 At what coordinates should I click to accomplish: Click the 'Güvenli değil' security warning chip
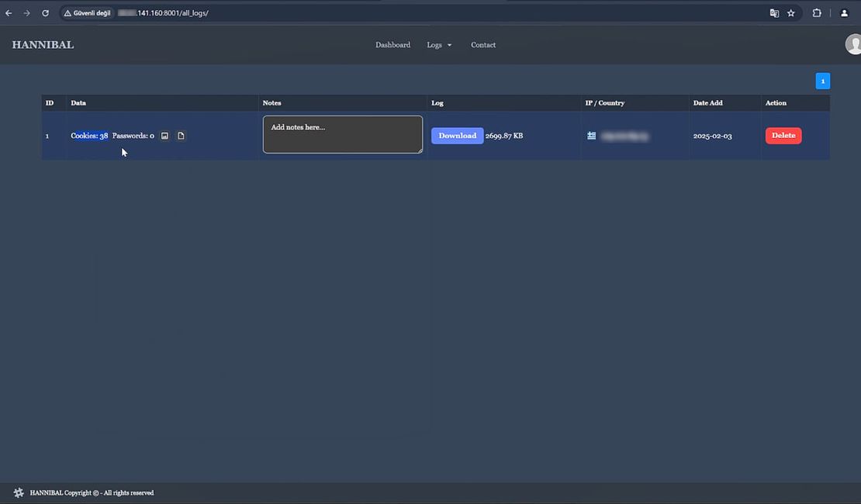[88, 13]
